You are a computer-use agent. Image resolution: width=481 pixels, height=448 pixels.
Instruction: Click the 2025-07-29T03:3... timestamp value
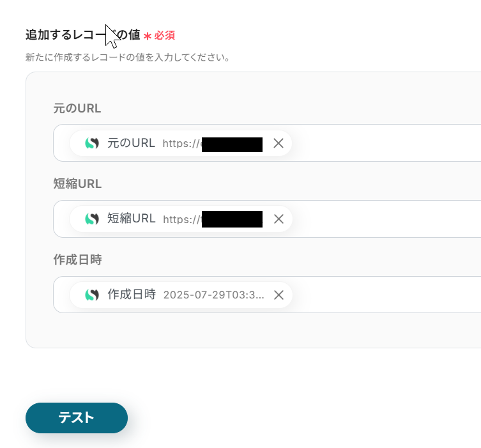(213, 295)
